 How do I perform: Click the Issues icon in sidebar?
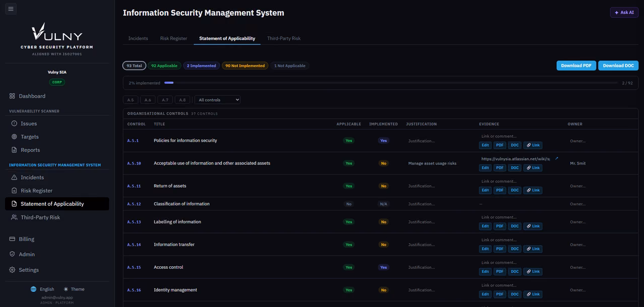[x=14, y=123]
